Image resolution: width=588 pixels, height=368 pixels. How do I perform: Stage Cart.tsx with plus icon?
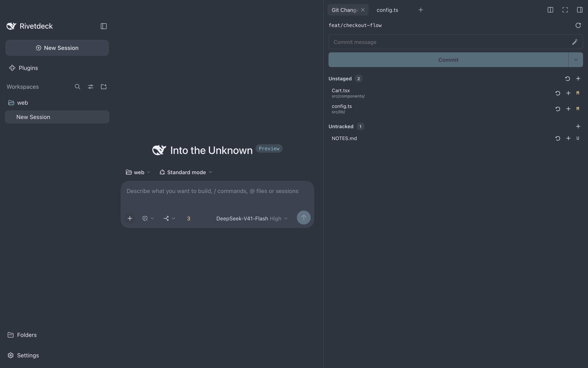tap(568, 93)
